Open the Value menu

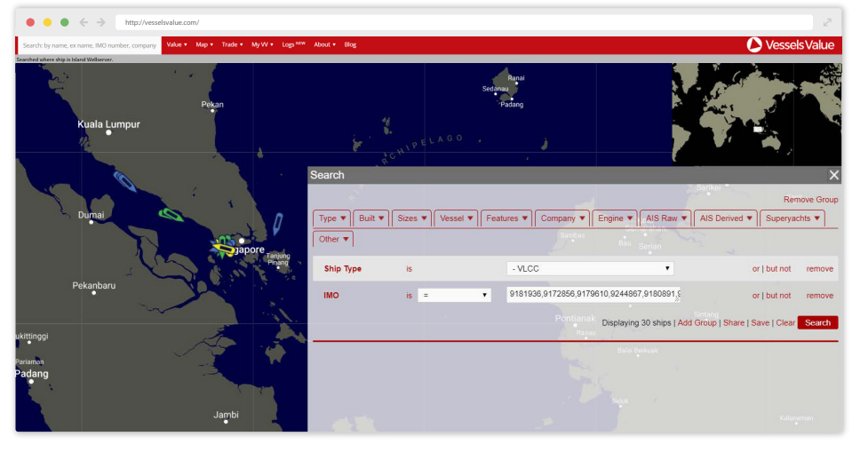pos(177,44)
